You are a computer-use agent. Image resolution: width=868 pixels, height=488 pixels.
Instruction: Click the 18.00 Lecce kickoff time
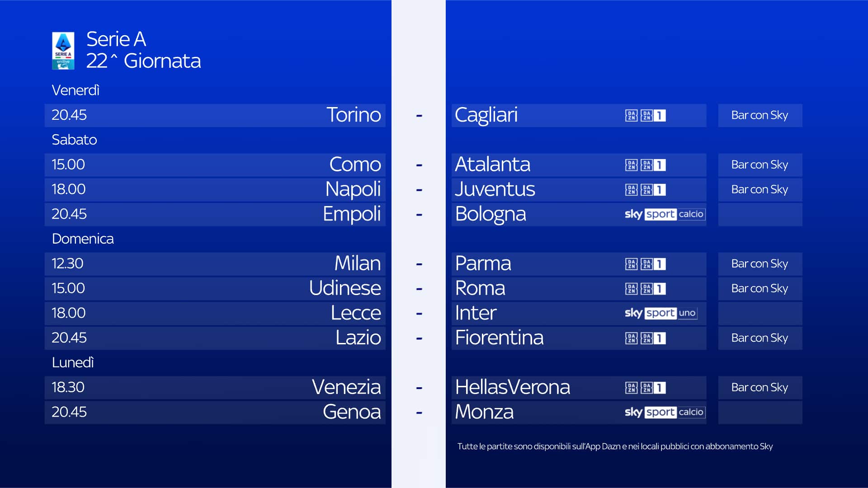click(68, 313)
